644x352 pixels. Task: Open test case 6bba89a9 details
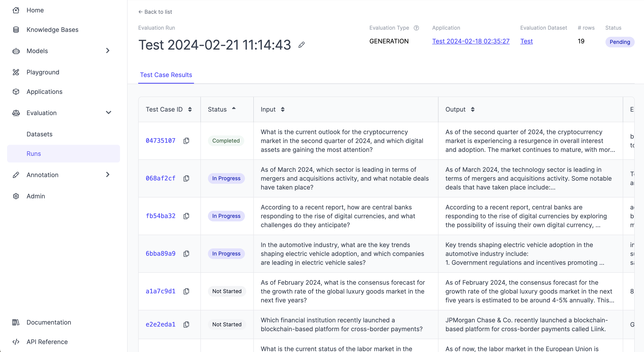[x=161, y=253]
